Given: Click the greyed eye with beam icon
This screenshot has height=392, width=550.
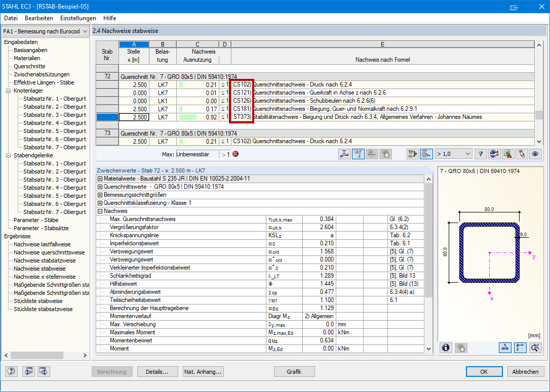Looking at the screenshot, I should point(372,154).
